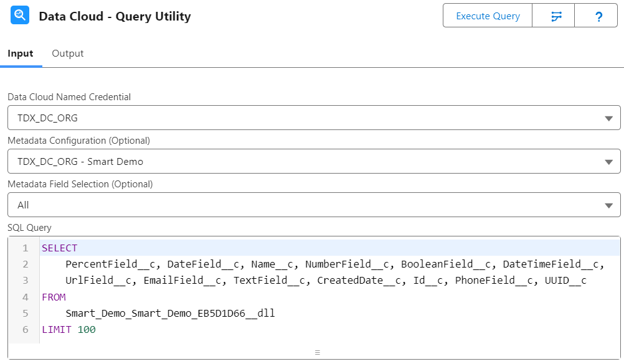Expand Metadata Field Selection dropdown arrow

pyautogui.click(x=608, y=205)
